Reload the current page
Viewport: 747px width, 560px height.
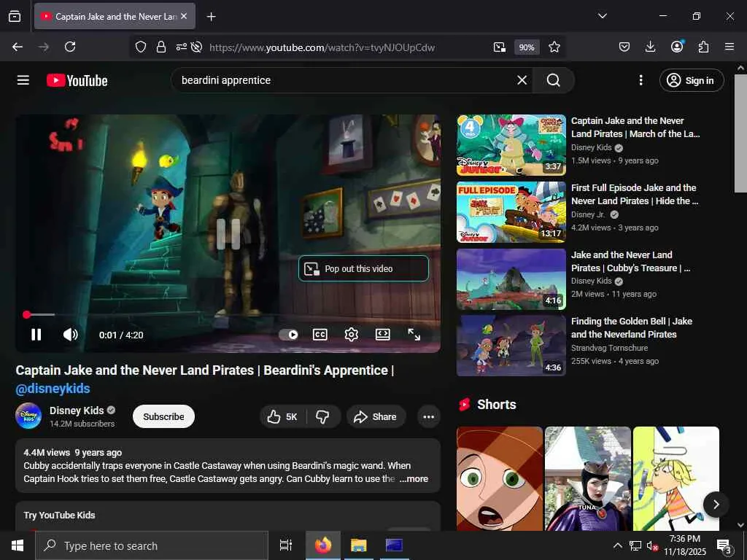click(70, 47)
